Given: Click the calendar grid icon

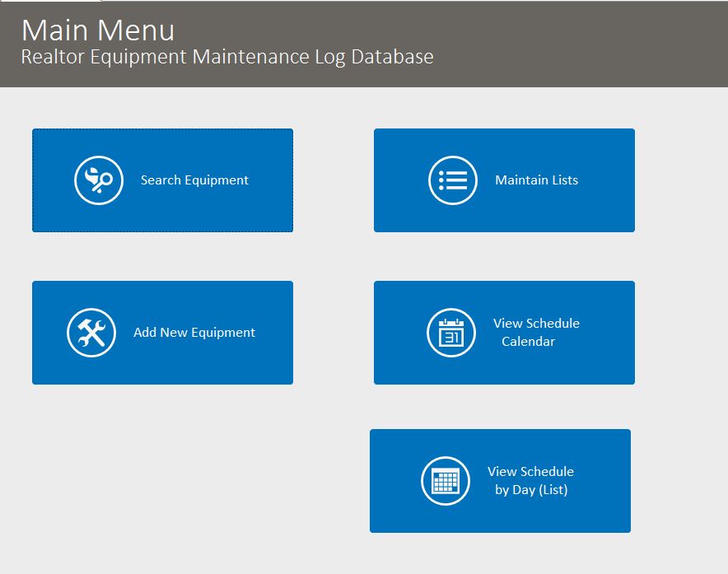Looking at the screenshot, I should (446, 481).
